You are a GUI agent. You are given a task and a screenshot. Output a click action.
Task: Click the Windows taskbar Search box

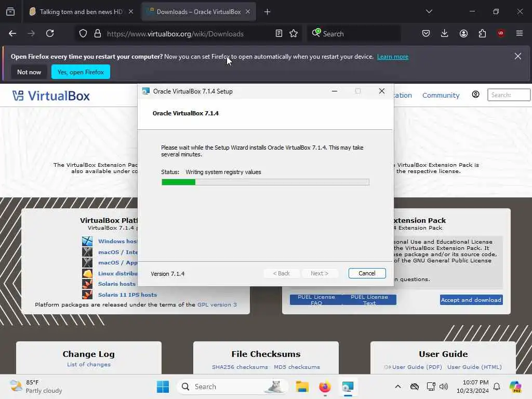(233, 387)
